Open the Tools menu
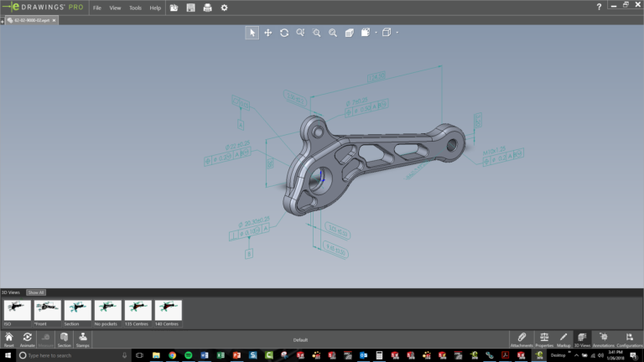This screenshot has height=362, width=644. click(135, 8)
